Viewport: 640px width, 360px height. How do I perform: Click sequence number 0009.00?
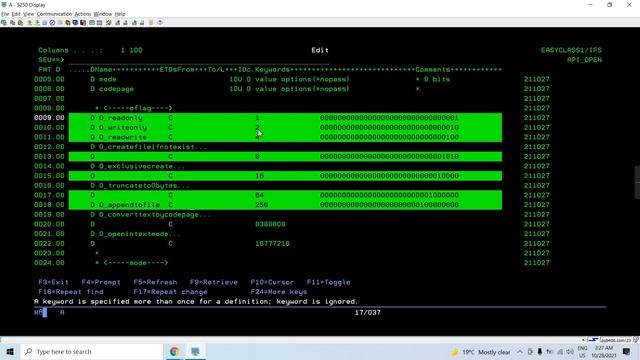coord(49,118)
